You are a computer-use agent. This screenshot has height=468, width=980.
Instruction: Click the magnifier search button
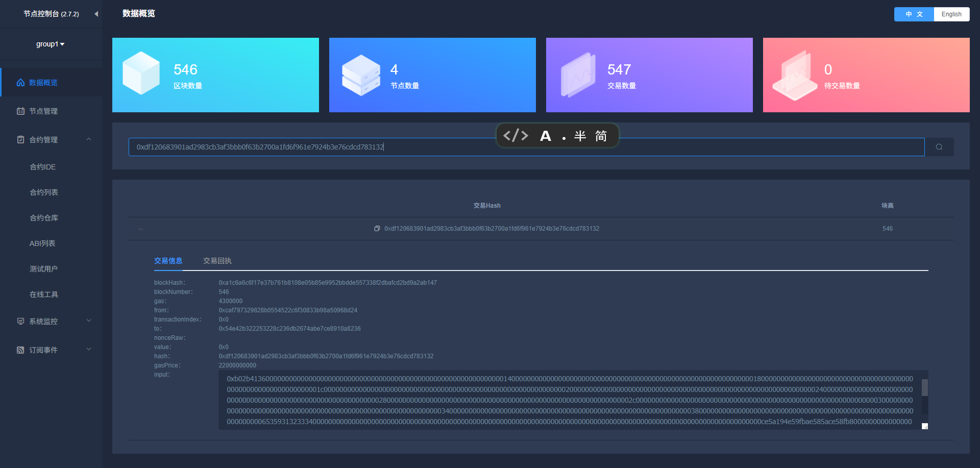coord(939,147)
